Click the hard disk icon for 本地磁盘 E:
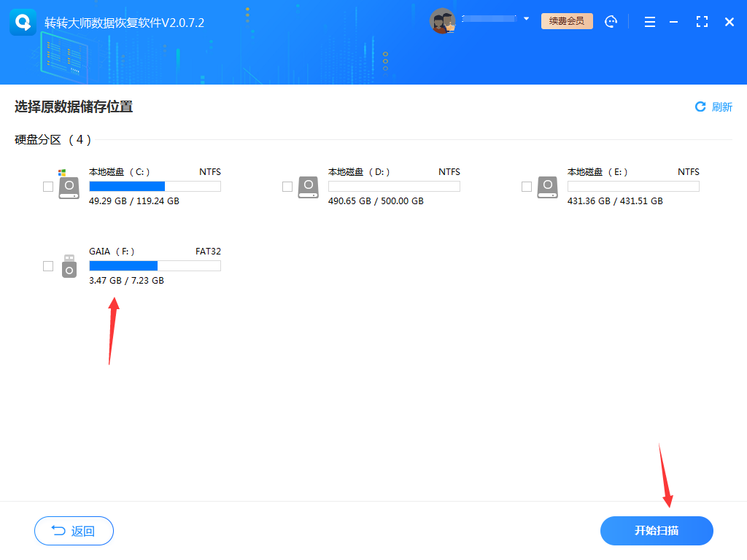 tap(548, 186)
